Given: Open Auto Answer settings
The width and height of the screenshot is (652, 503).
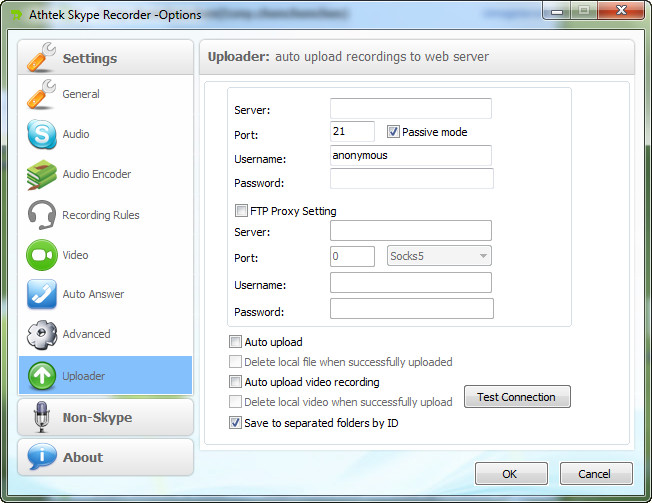Looking at the screenshot, I should (106, 294).
